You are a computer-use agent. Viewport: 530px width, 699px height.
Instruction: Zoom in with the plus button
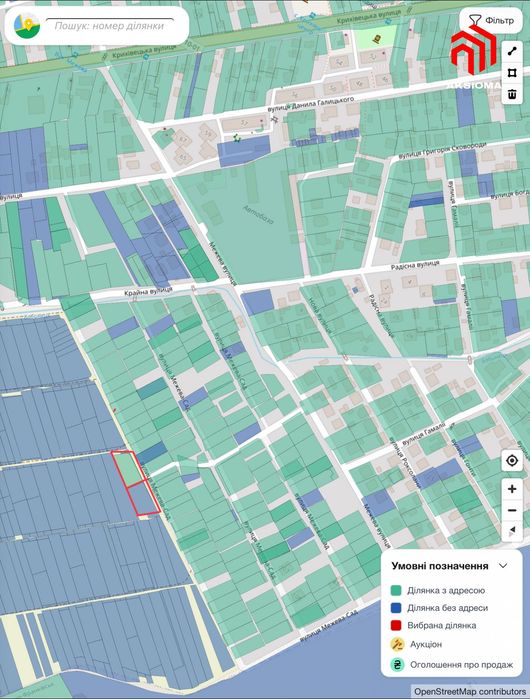click(x=512, y=489)
